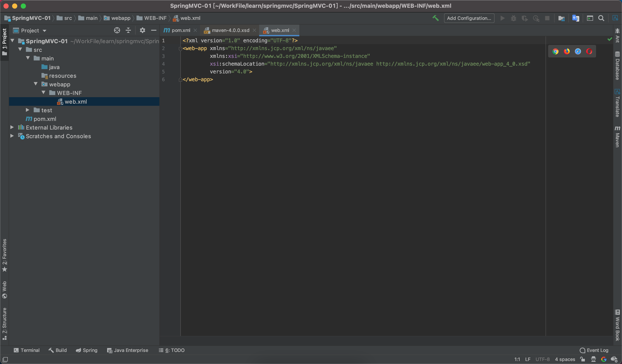Click the LF line separator indicator
The width and height of the screenshot is (622, 364).
(x=528, y=359)
